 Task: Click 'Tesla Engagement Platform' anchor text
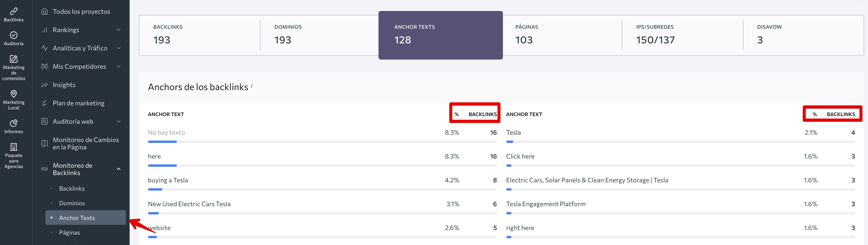546,204
